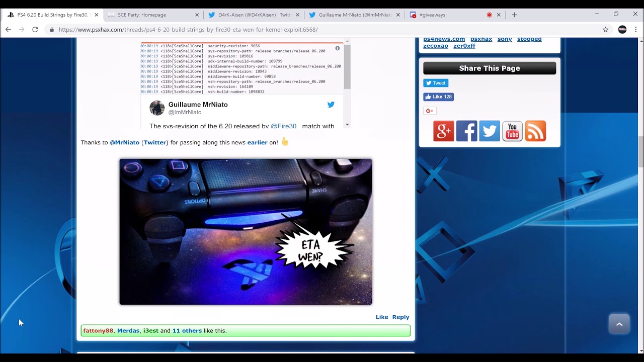Image resolution: width=644 pixels, height=362 pixels.
Task: Open the Facebook social icon
Action: click(466, 131)
